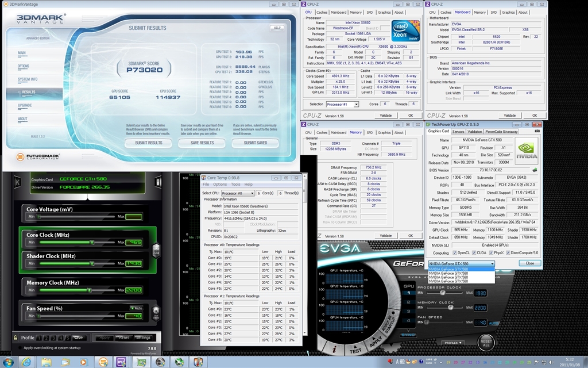Select GPU 1 in EVGA Precision
Viewport: 588px width, 368px height.
[409, 293]
